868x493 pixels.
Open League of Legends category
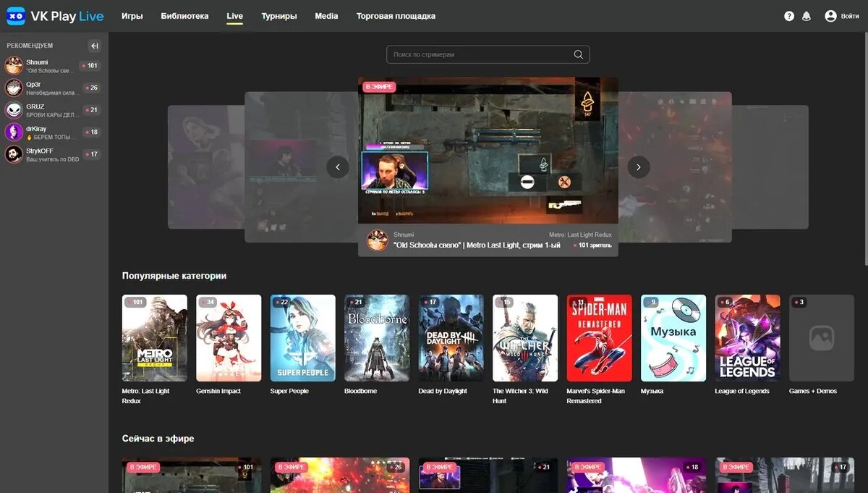[x=748, y=338]
